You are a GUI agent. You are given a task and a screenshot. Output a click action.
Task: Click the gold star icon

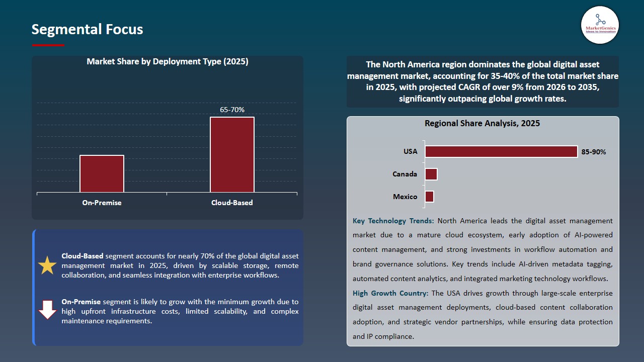[x=47, y=265]
